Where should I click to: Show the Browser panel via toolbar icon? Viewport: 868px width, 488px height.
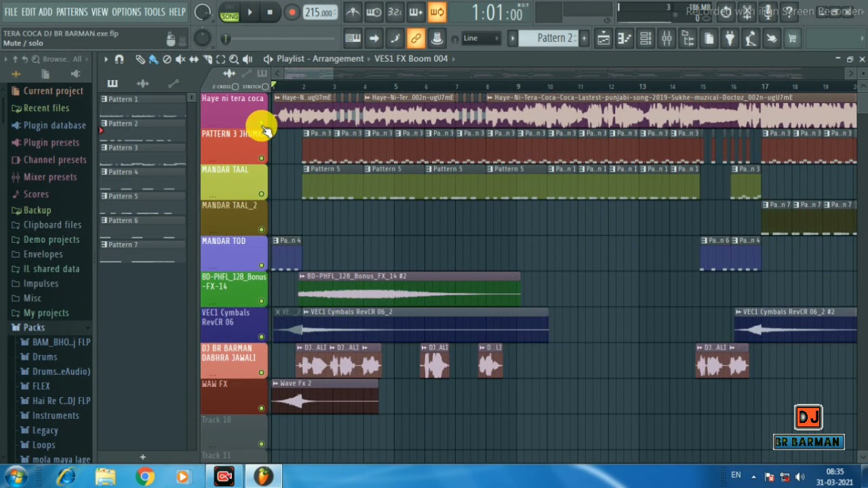688,39
